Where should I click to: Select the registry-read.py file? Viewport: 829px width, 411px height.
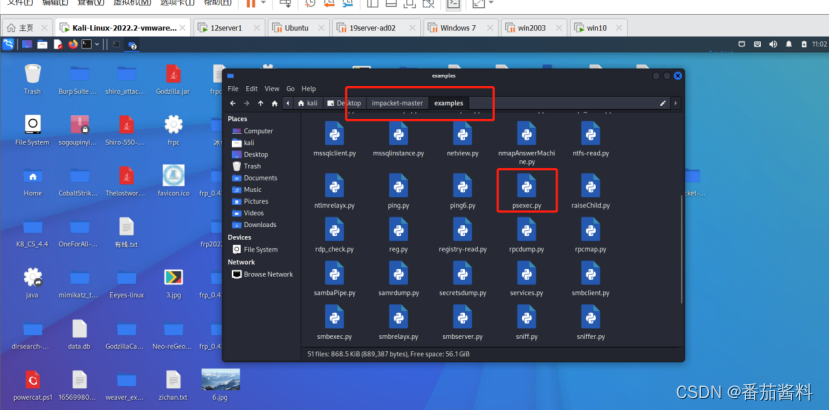[x=462, y=235]
